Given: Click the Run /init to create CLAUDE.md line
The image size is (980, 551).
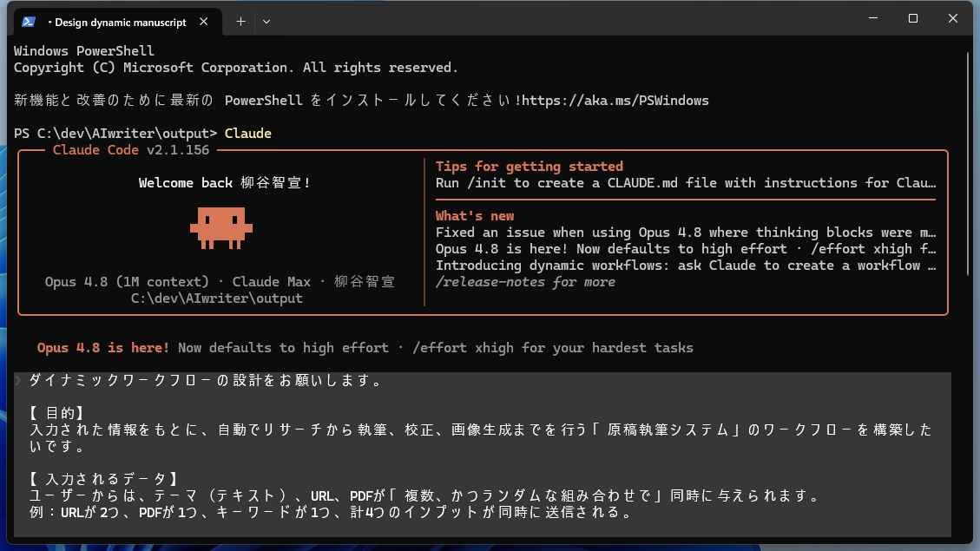Looking at the screenshot, I should (686, 183).
